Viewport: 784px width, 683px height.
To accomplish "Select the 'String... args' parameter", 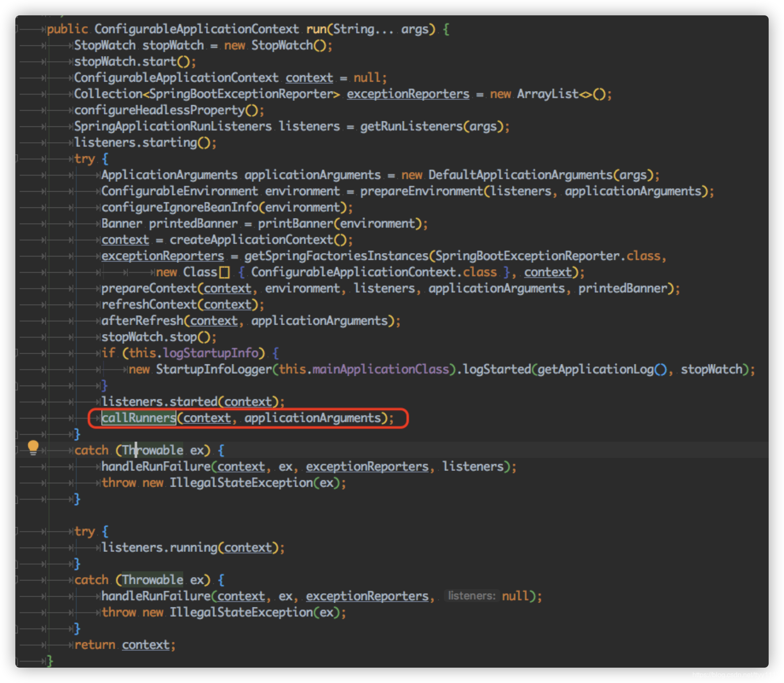I will (x=380, y=29).
